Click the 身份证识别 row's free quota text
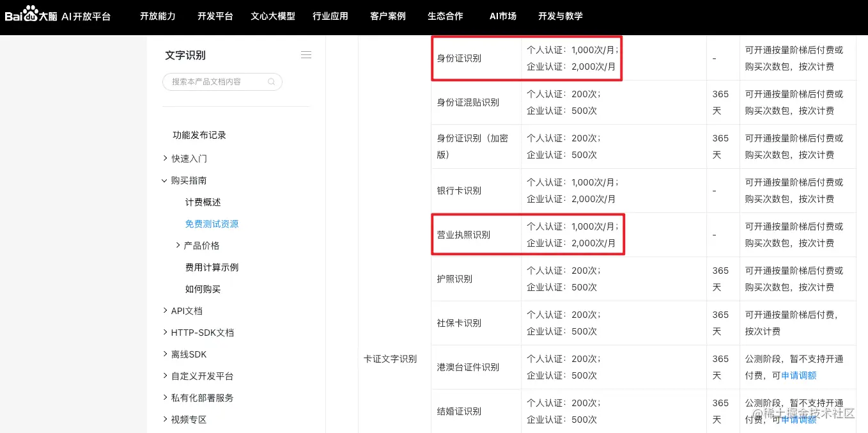Screen dimensions: 868x433 click(573, 58)
